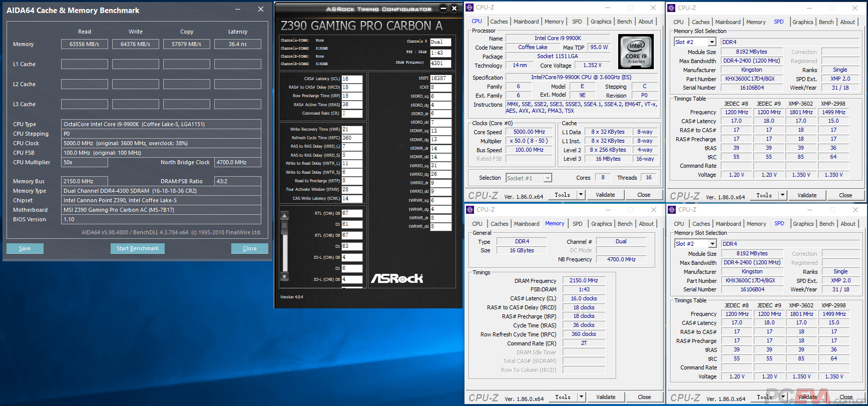Click the tREFI field showing 16387
Screen dimensions: 868x406
point(441,78)
